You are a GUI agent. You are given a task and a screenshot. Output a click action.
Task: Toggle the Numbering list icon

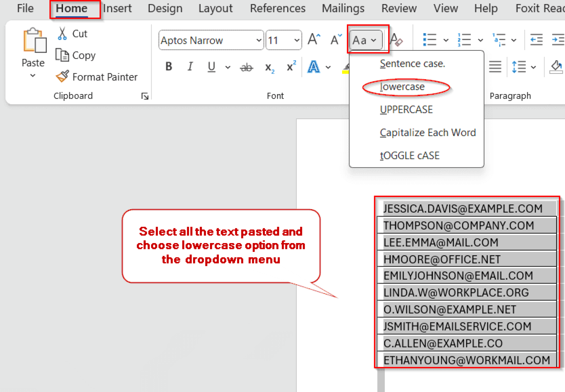464,39
